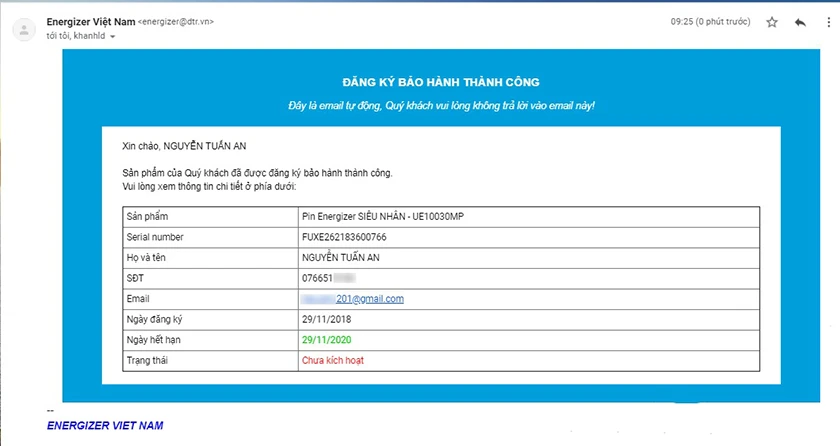Open the 201@gmail.com email link
The image size is (840, 446).
point(370,299)
